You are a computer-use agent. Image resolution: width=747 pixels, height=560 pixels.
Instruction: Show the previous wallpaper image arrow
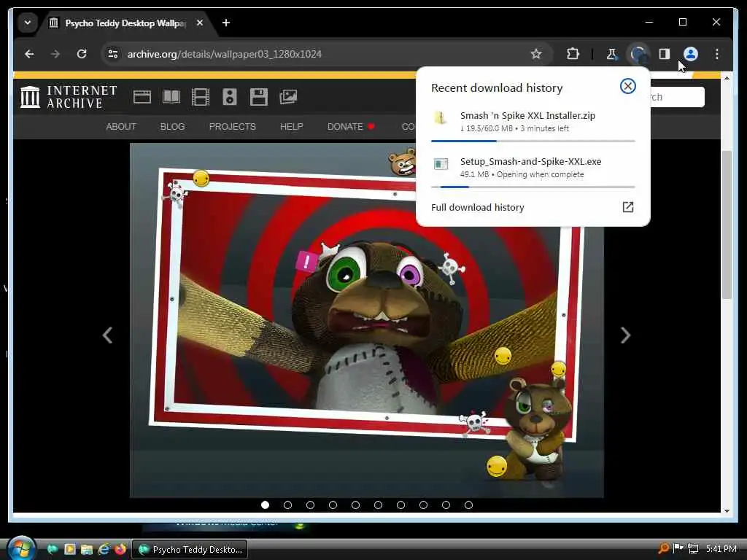(x=108, y=335)
